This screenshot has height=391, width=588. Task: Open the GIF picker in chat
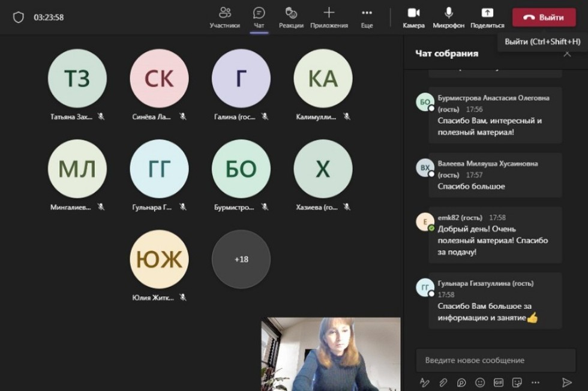498,382
